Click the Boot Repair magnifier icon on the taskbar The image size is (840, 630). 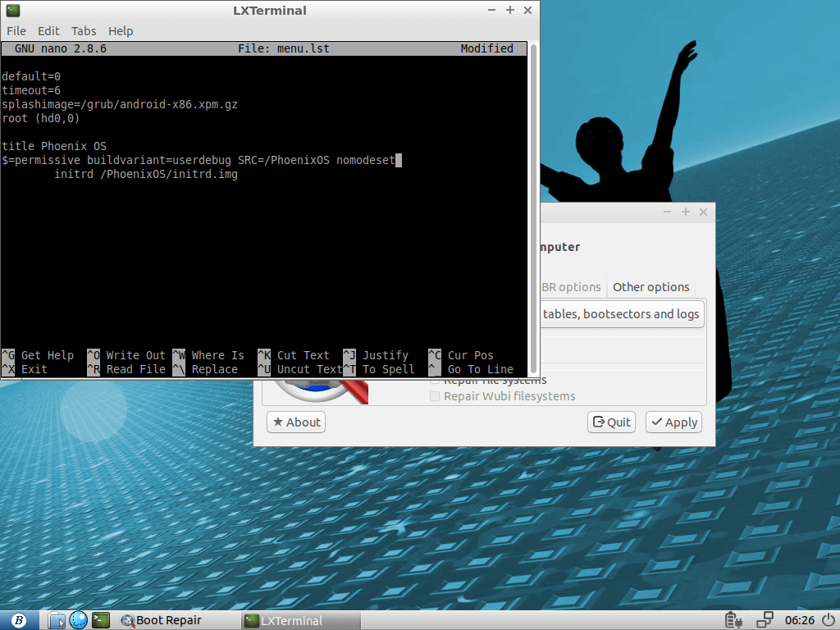click(x=127, y=620)
